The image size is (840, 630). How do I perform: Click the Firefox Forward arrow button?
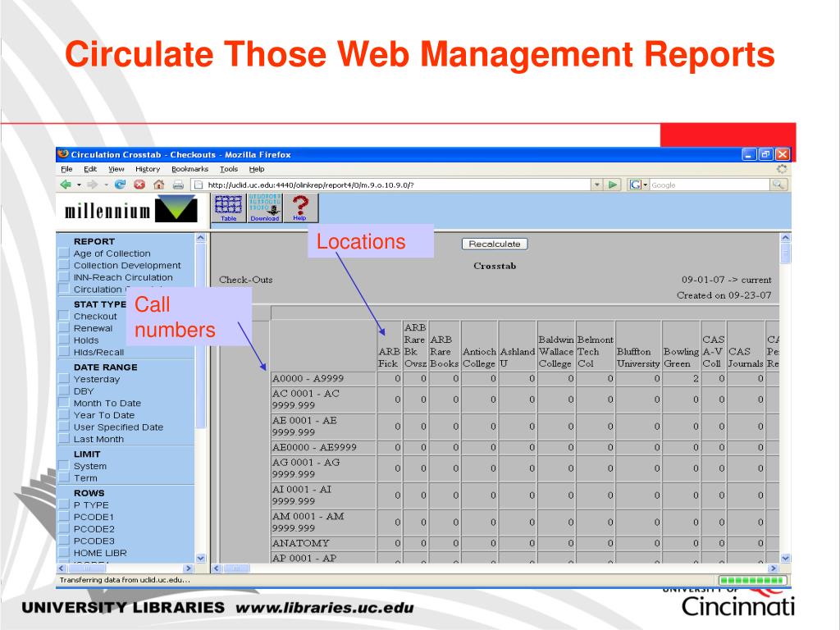92,185
